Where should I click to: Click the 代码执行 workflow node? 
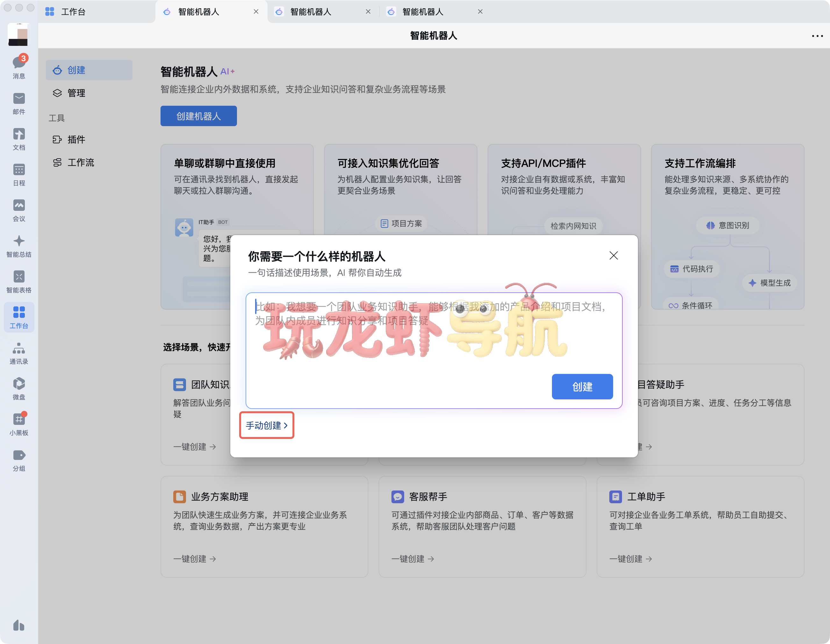click(692, 269)
